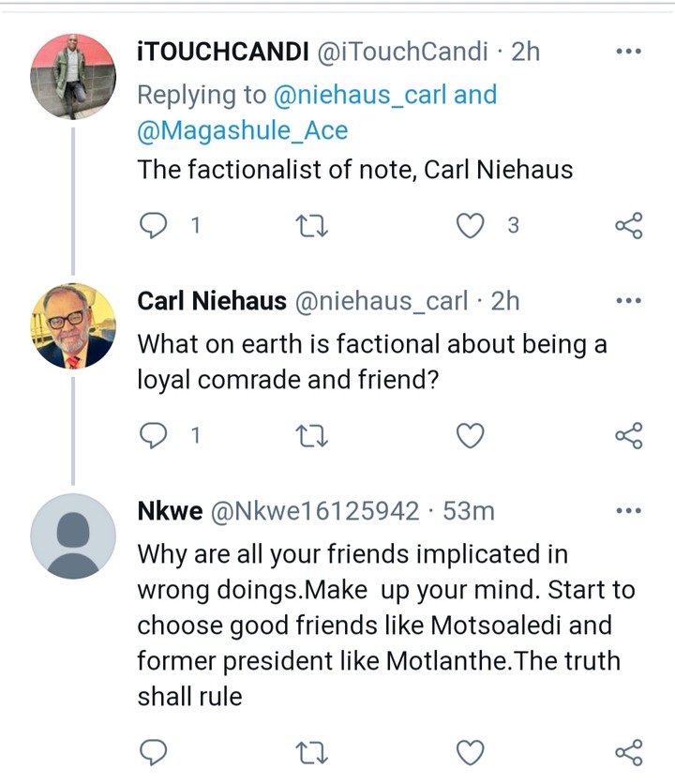Share Carl Niehaus's tweet
This screenshot has height=784, width=675.
[629, 435]
